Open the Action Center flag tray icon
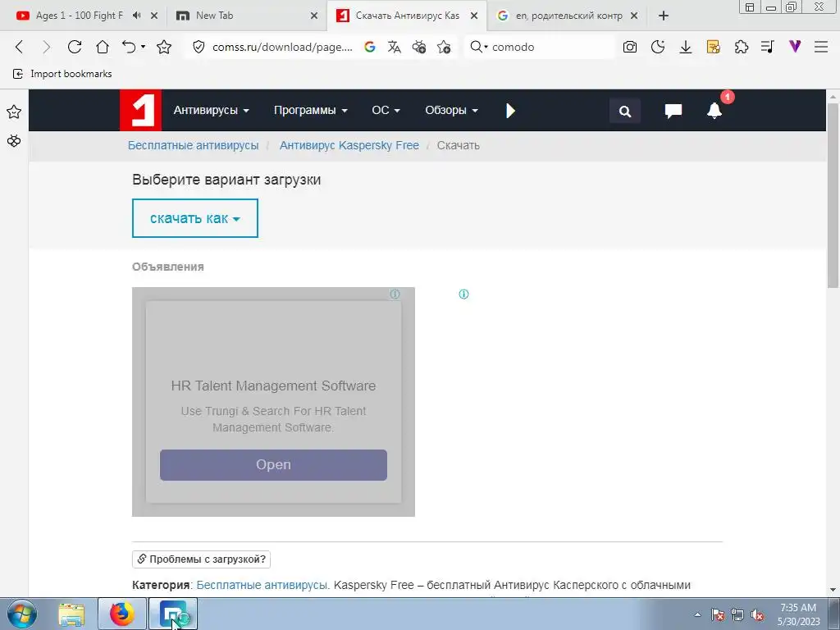The height and width of the screenshot is (630, 840). 717,614
